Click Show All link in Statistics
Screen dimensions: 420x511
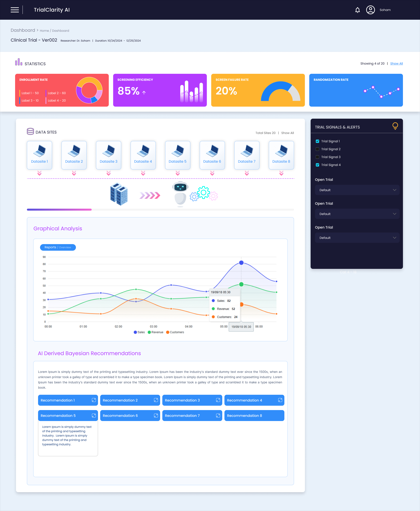click(396, 63)
